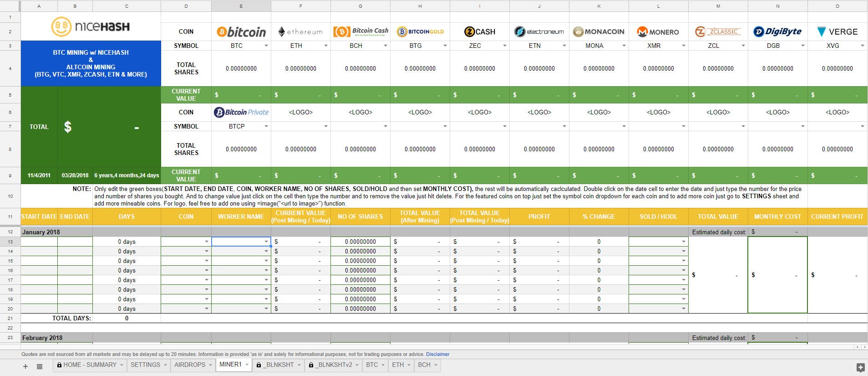This screenshot has width=868, height=376.
Task: Click the '% CHANGE' column header cell
Action: (x=599, y=216)
